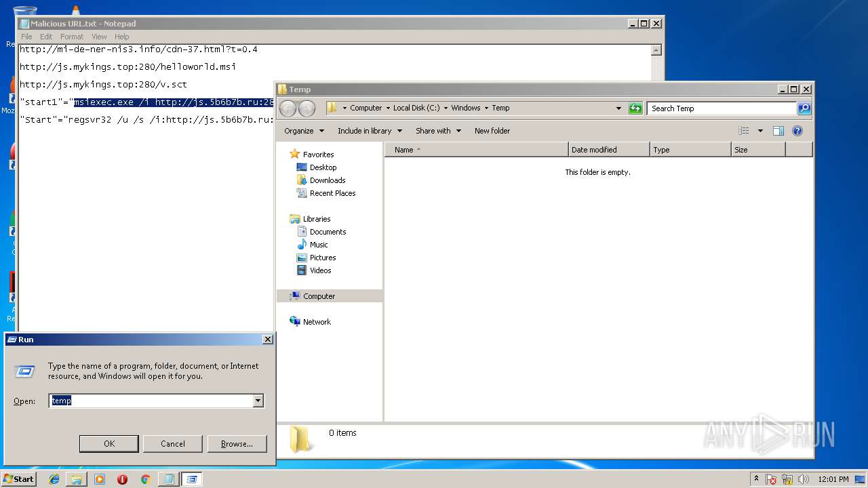868x488 pixels.
Task: Select Libraries in navigation pane
Action: pos(317,219)
